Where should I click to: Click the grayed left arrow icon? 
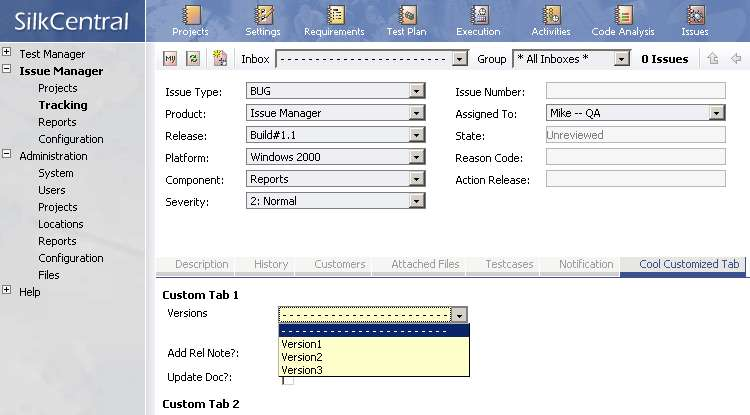tap(736, 59)
